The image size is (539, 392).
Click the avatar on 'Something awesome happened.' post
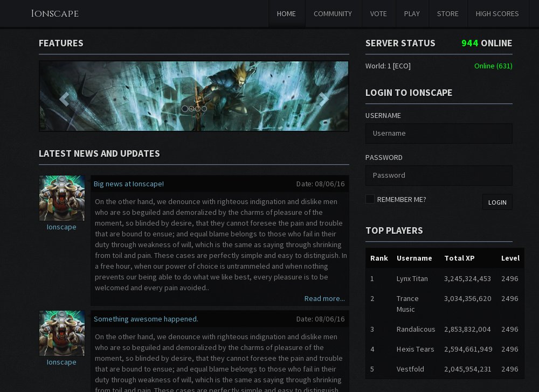coord(61,333)
